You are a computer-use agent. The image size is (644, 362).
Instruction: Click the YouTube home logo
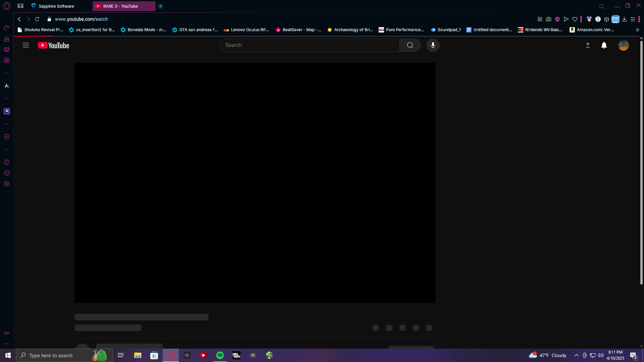point(54,45)
